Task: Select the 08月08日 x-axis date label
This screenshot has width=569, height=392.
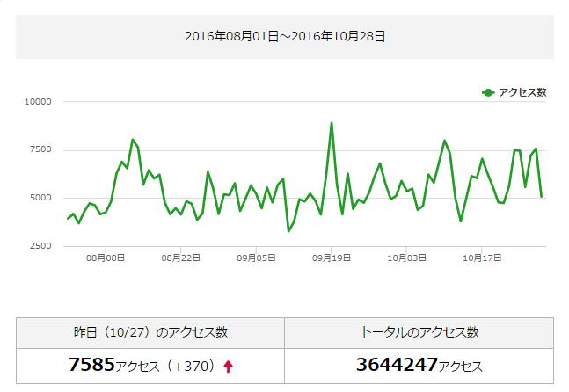Action: [x=106, y=258]
